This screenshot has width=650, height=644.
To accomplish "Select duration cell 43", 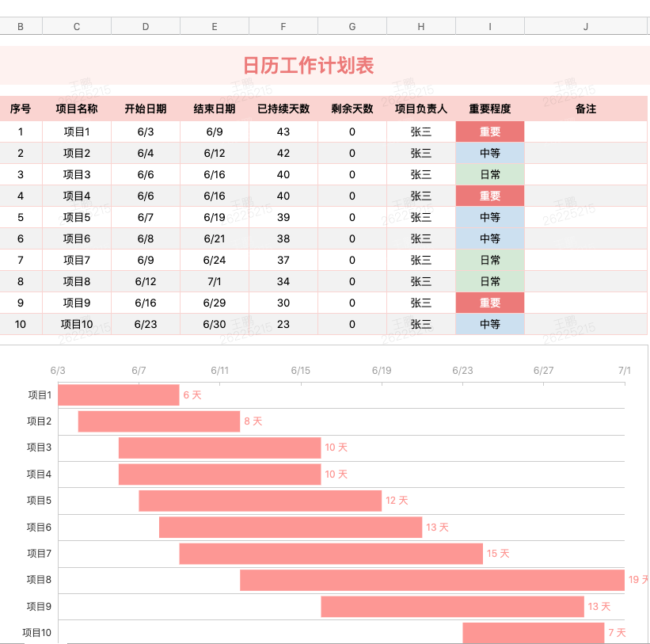I will (283, 131).
